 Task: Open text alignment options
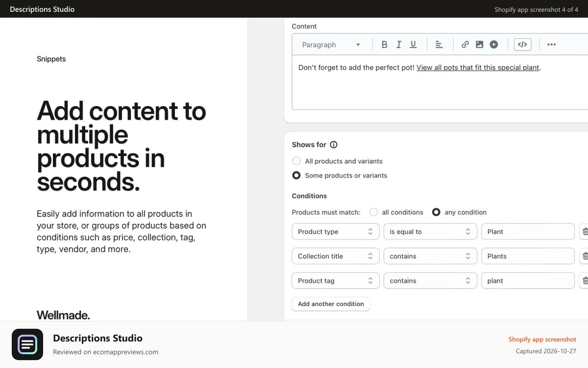click(439, 45)
